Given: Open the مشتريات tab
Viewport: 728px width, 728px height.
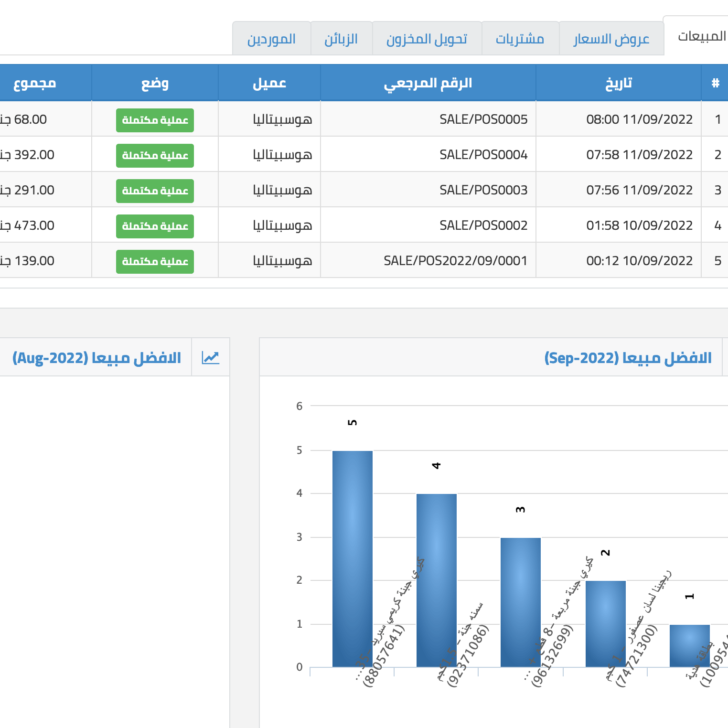Looking at the screenshot, I should point(520,39).
